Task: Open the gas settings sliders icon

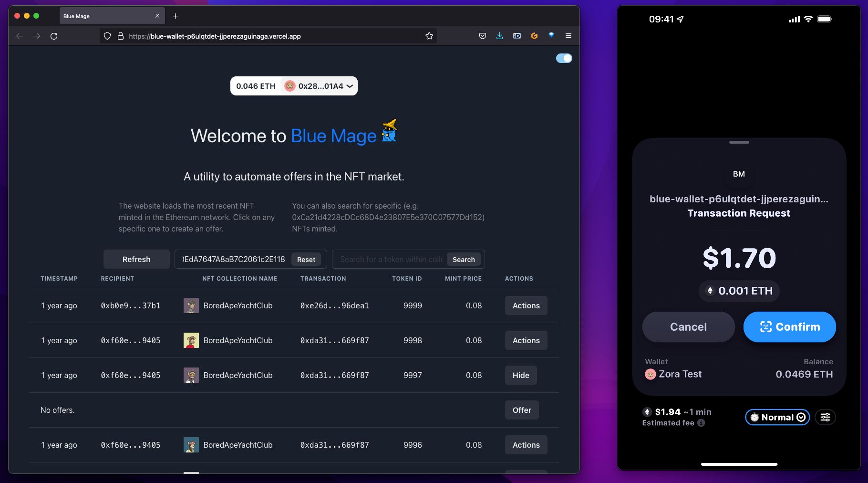Action: pos(825,417)
